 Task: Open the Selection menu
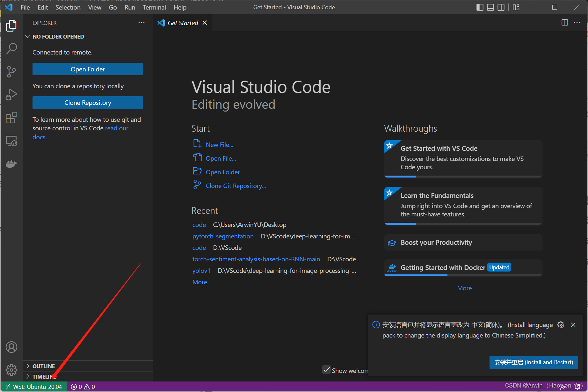click(68, 7)
